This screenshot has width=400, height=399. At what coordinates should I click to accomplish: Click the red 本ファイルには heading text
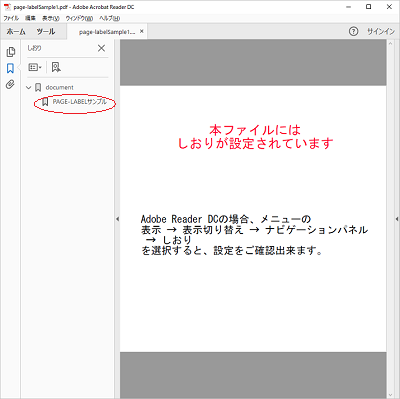pos(255,130)
